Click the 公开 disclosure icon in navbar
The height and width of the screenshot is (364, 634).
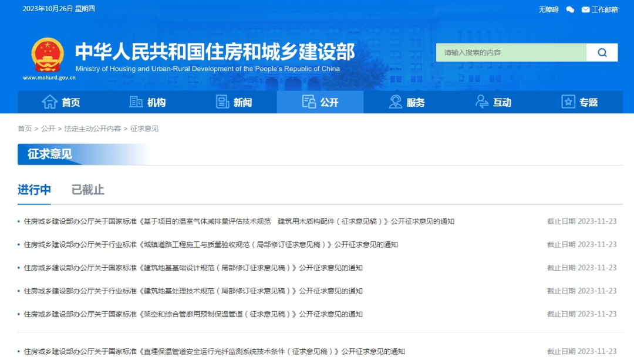point(308,102)
